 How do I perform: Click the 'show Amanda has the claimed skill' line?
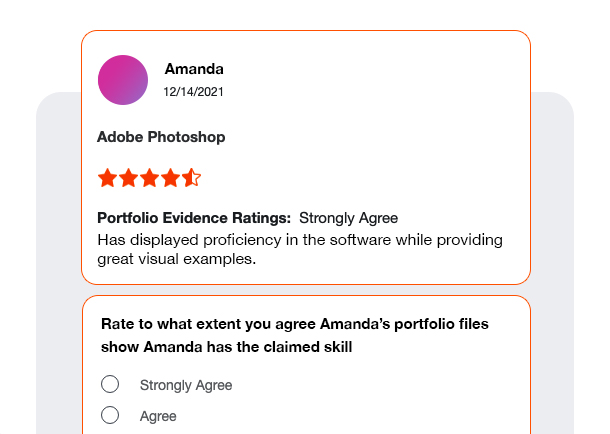click(227, 347)
